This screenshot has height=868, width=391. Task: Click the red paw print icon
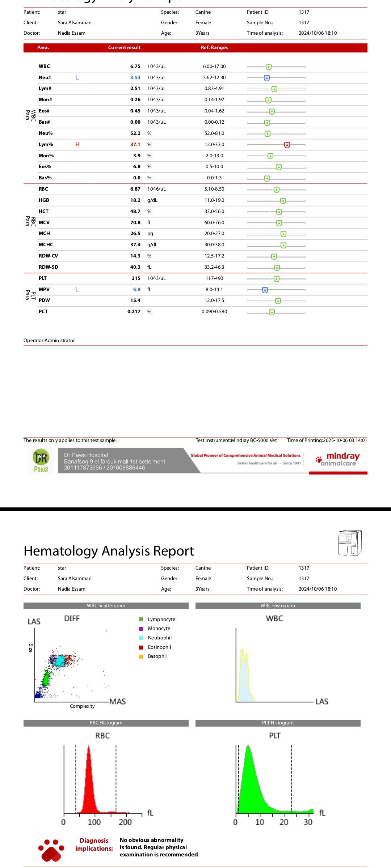coord(51,850)
